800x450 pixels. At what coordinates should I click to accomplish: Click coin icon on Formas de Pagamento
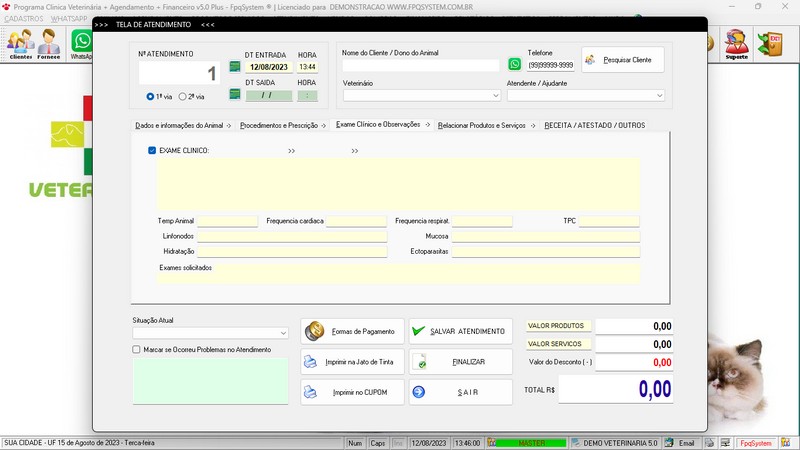[314, 331]
